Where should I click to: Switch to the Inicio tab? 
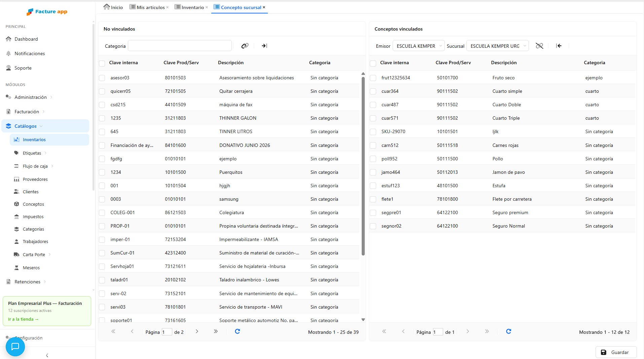(113, 7)
